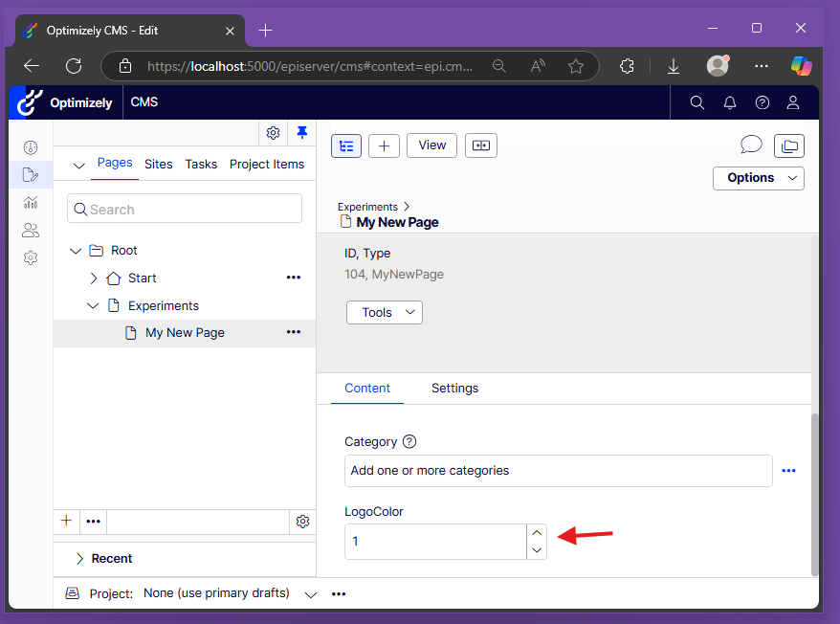Screen dimensions: 840x624
Task: Click the Optimizely logo icon
Action: click(30, 101)
